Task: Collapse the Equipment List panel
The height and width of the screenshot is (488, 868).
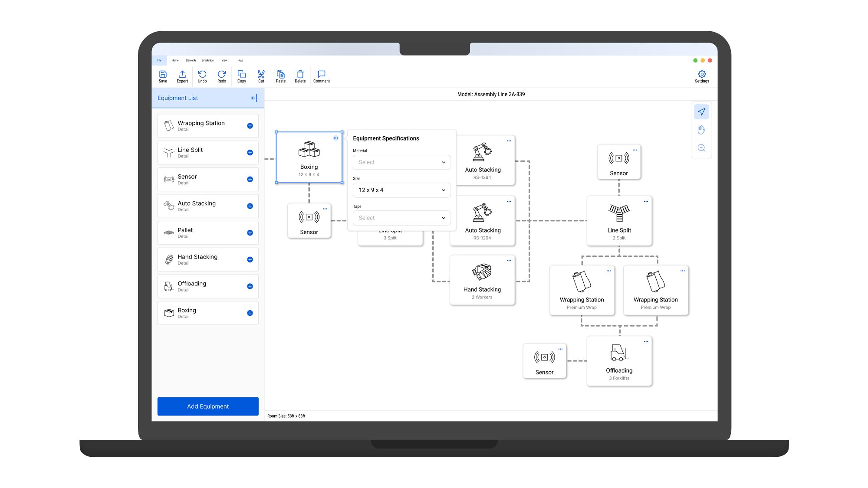Action: (x=254, y=98)
